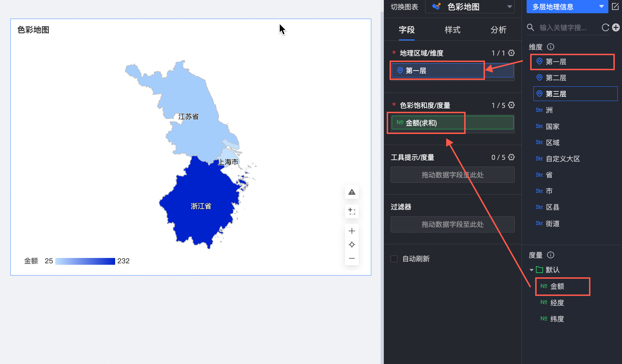Select the 区县 string field

(x=575, y=207)
